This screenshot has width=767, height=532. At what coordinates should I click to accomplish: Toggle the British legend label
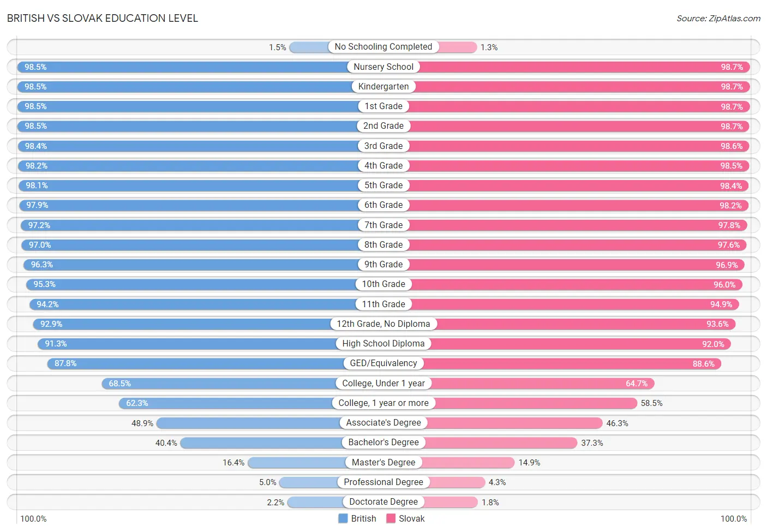(x=363, y=518)
